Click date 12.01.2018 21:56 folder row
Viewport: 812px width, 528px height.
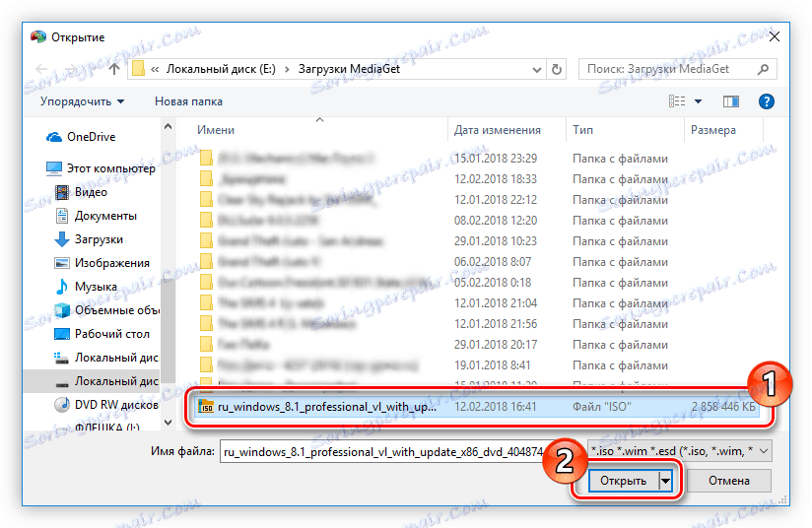(x=477, y=324)
